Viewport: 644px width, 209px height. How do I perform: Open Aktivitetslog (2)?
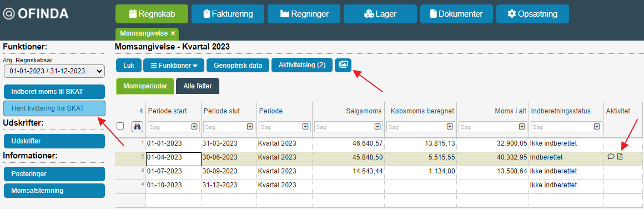point(302,65)
